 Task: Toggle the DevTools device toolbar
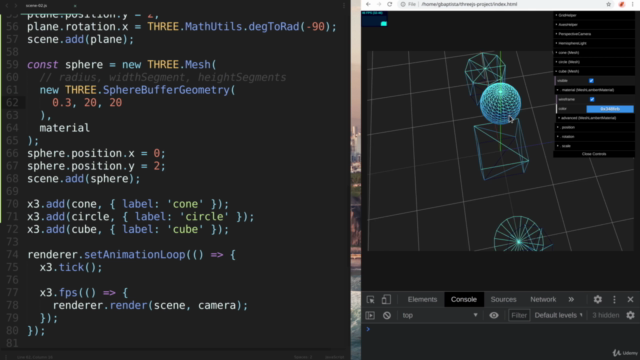tap(386, 300)
